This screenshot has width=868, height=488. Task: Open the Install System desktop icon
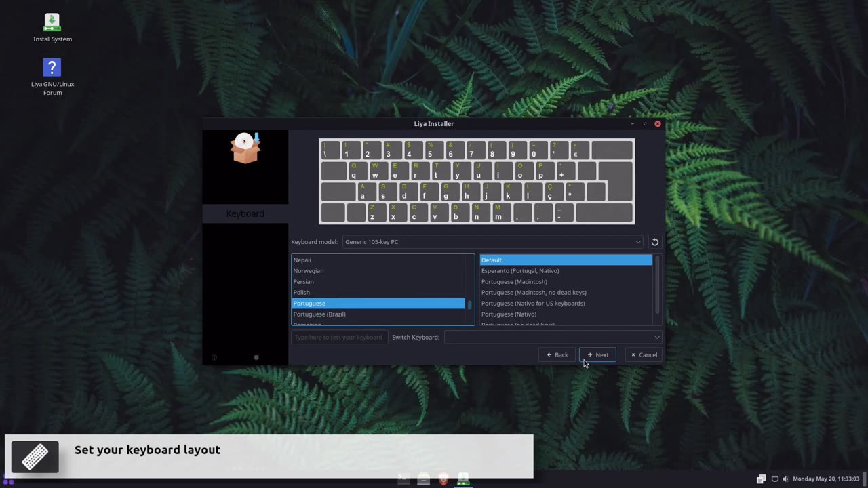pos(52,27)
